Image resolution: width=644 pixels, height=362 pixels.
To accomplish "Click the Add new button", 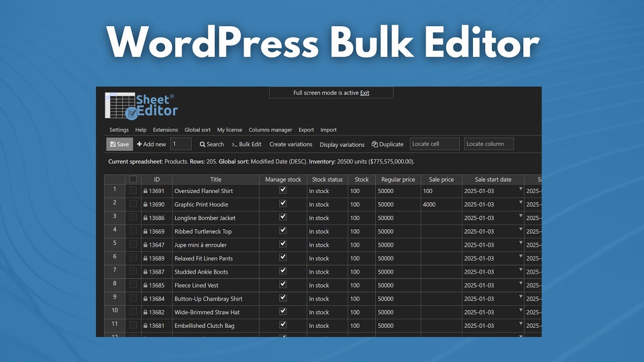I will tap(151, 144).
